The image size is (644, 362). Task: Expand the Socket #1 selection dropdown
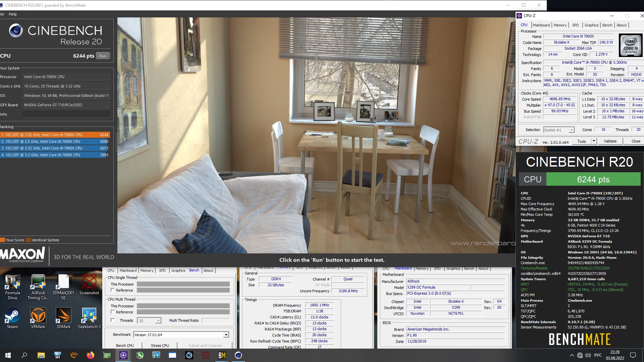click(x=572, y=130)
